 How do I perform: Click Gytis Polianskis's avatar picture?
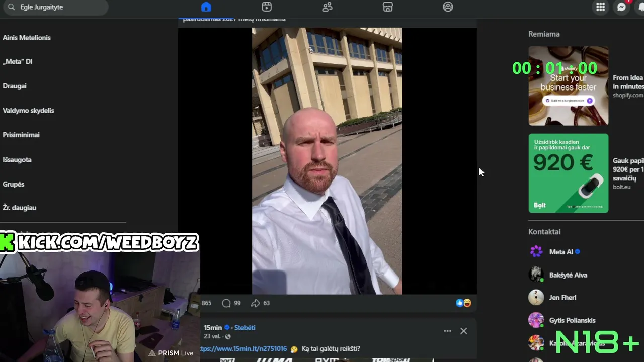click(x=536, y=320)
